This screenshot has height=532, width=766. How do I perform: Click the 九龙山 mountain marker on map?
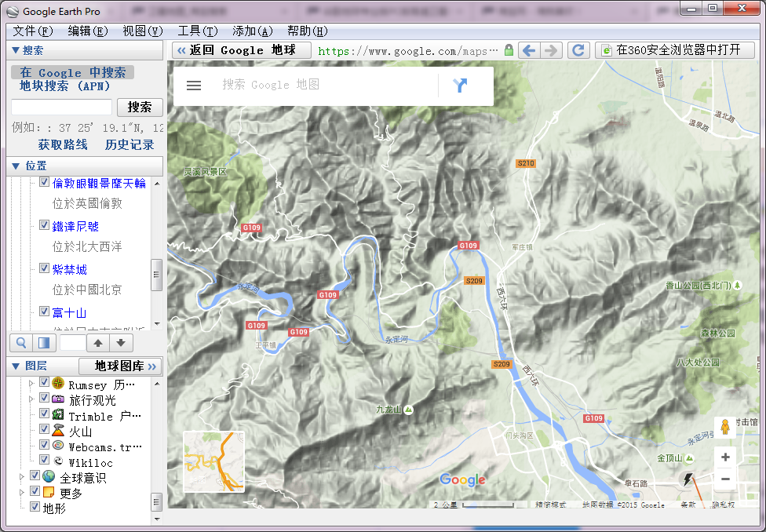tap(408, 410)
